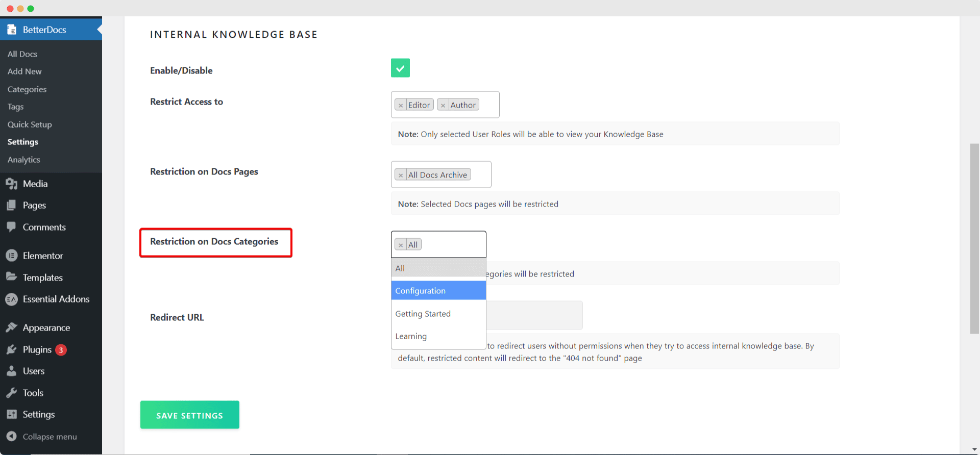Pick Learning from the category list
The width and height of the screenshot is (980, 455).
pyautogui.click(x=438, y=336)
